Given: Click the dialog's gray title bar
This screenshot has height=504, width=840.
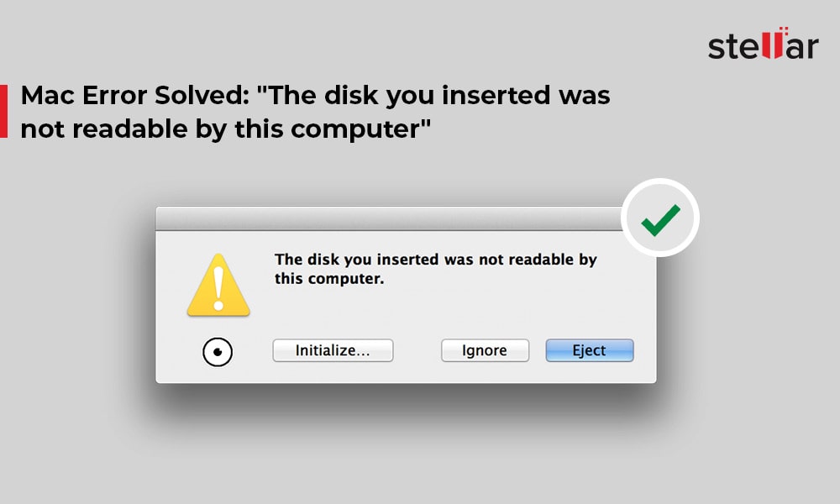Looking at the screenshot, I should pos(390,218).
